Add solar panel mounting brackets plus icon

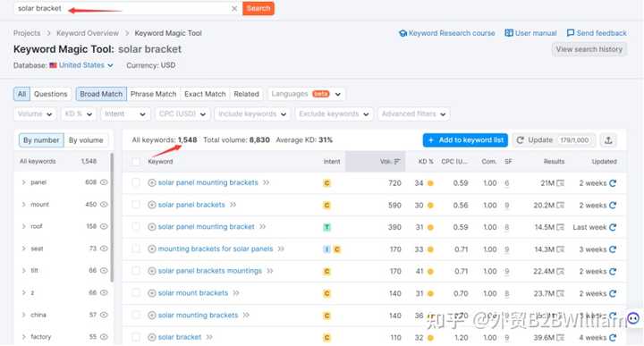(151, 182)
